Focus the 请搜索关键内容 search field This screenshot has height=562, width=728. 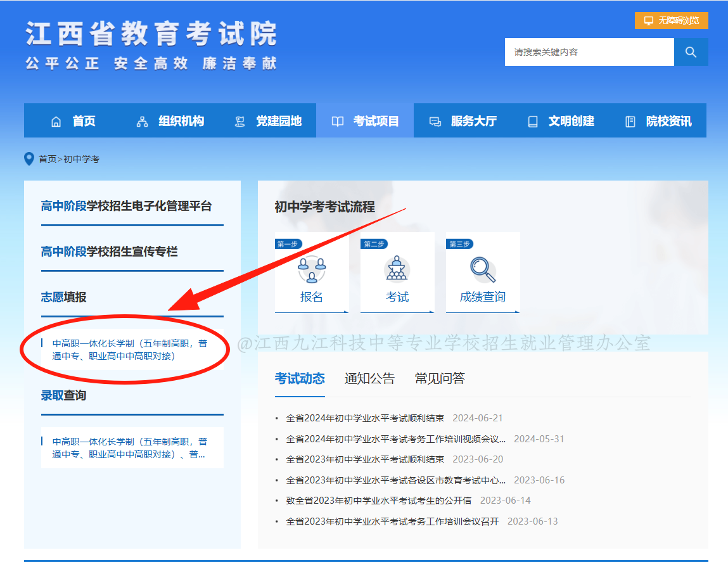point(589,52)
